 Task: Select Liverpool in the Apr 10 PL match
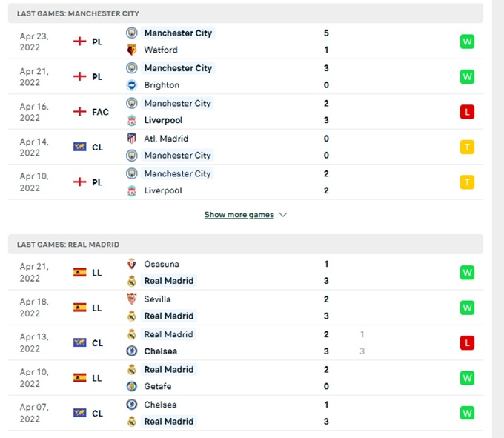coord(163,190)
